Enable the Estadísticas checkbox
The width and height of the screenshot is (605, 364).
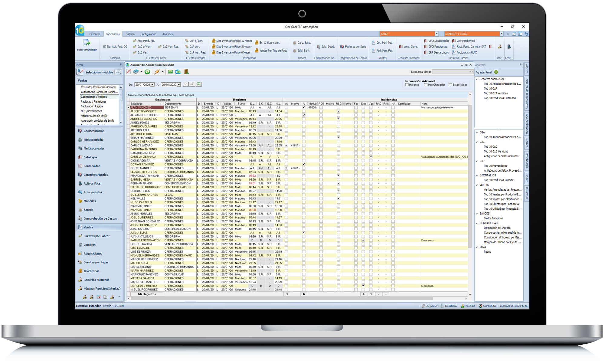(x=450, y=85)
